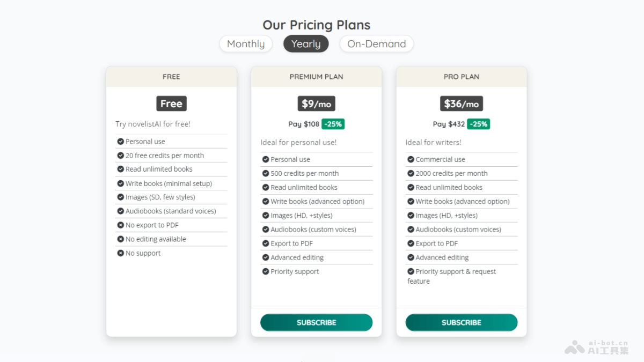The height and width of the screenshot is (362, 644).
Task: Click the X icon beside No editing available
Action: [x=121, y=239]
